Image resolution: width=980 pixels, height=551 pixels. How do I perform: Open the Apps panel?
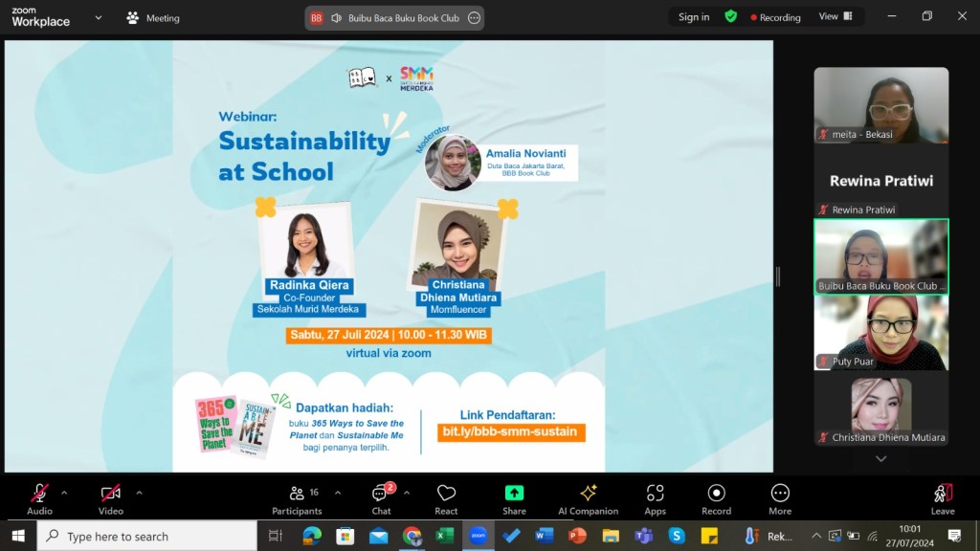655,498
